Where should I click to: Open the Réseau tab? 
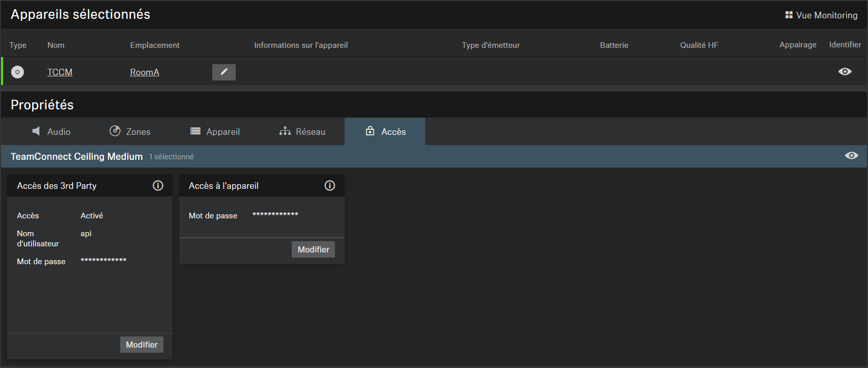tap(302, 131)
